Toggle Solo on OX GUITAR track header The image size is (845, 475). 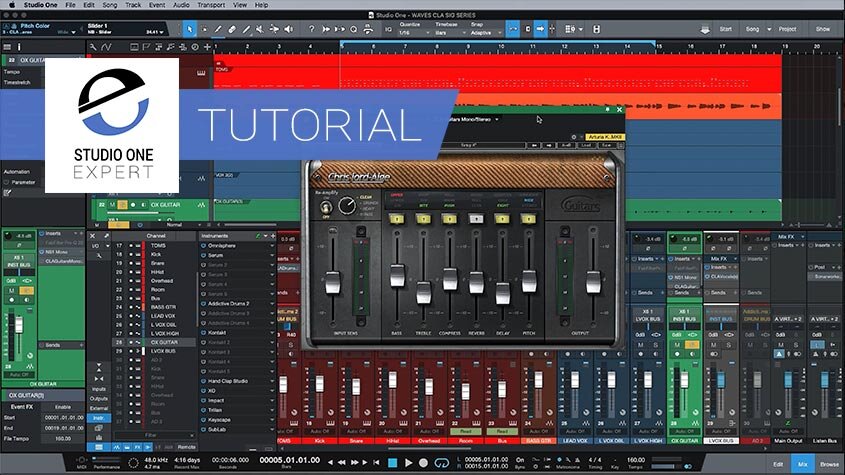point(122,205)
